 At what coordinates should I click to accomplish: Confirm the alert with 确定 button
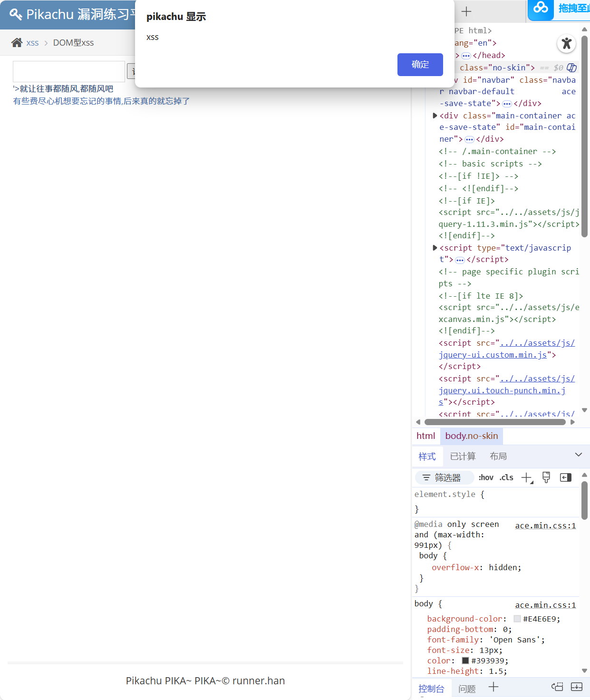[420, 65]
